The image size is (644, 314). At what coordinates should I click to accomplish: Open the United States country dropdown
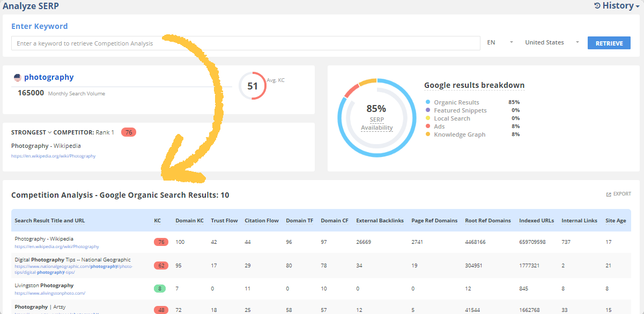(552, 42)
